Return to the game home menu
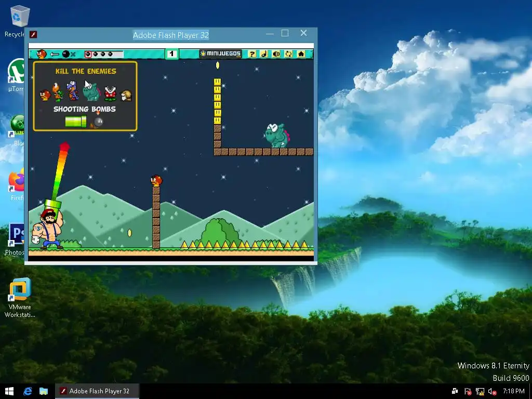The image size is (532, 399). tap(301, 54)
